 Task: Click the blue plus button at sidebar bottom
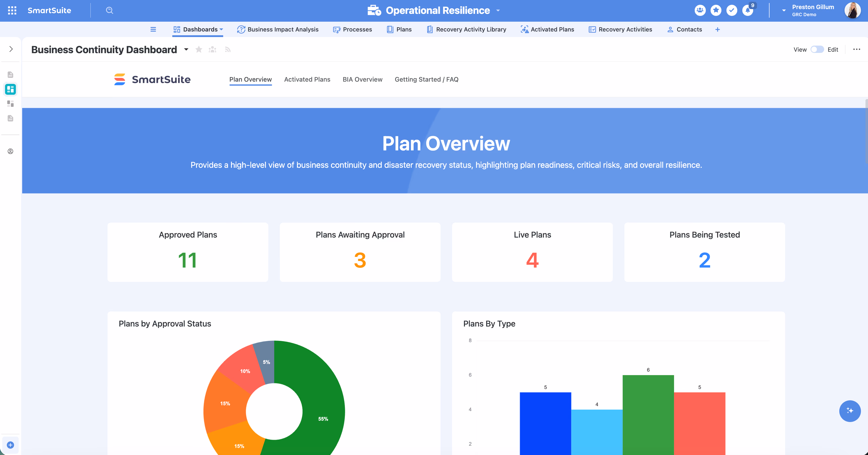coord(10,445)
